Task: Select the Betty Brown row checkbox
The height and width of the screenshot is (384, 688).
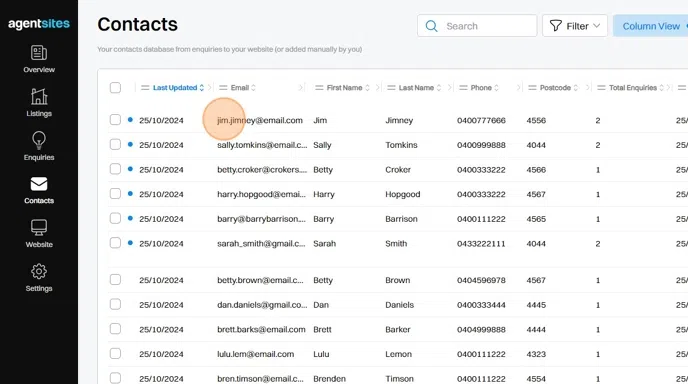Action: pos(115,280)
